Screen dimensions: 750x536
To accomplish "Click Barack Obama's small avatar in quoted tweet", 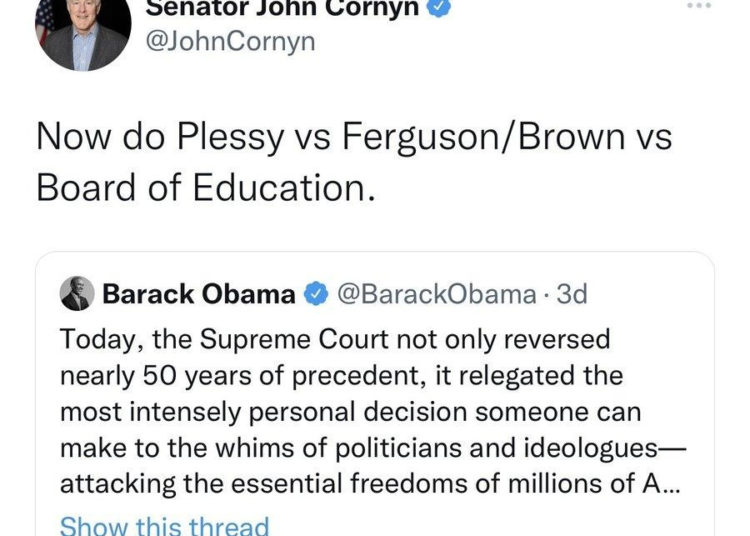I will click(x=77, y=294).
